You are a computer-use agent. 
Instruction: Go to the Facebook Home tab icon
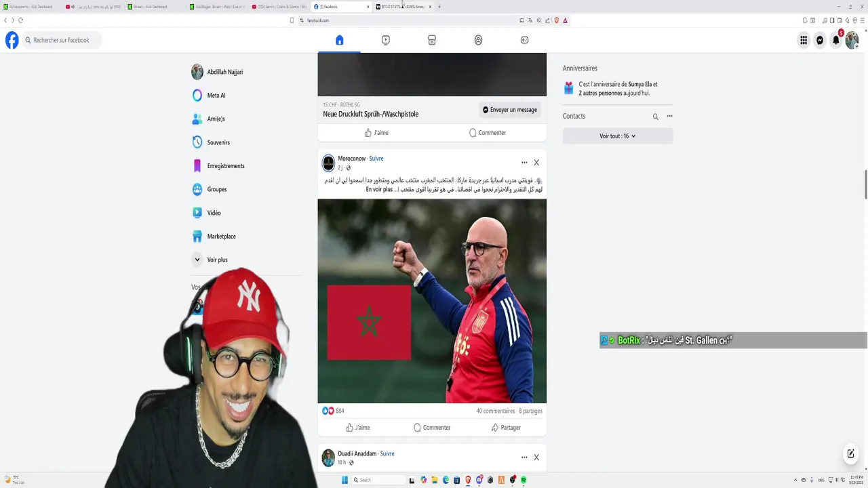[340, 40]
